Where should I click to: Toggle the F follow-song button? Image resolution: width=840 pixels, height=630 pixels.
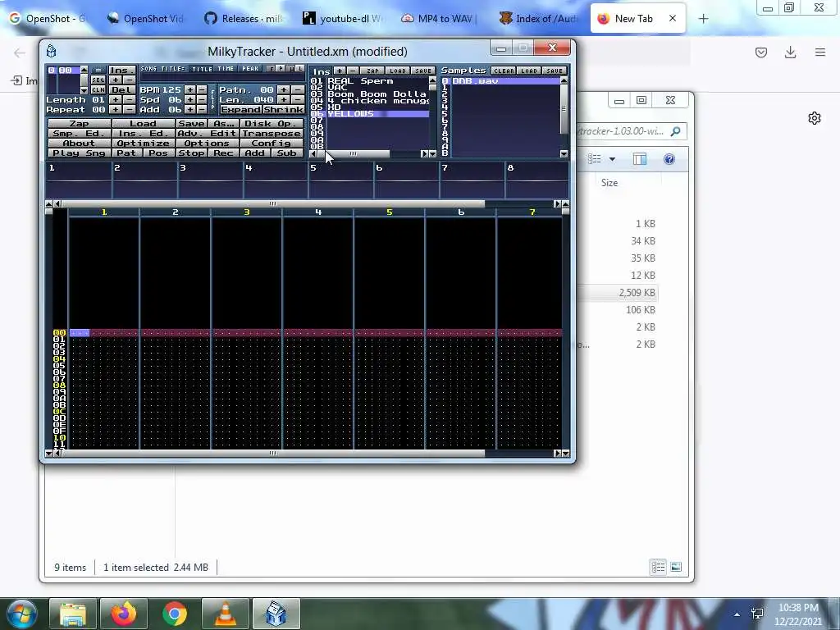coord(272,69)
